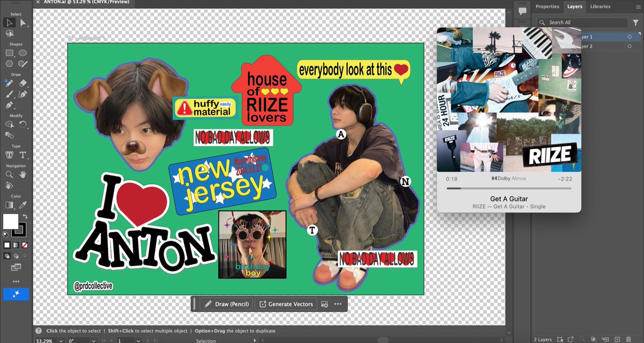Create new layer with plus icon
This screenshot has height=343, width=644.
(x=617, y=339)
